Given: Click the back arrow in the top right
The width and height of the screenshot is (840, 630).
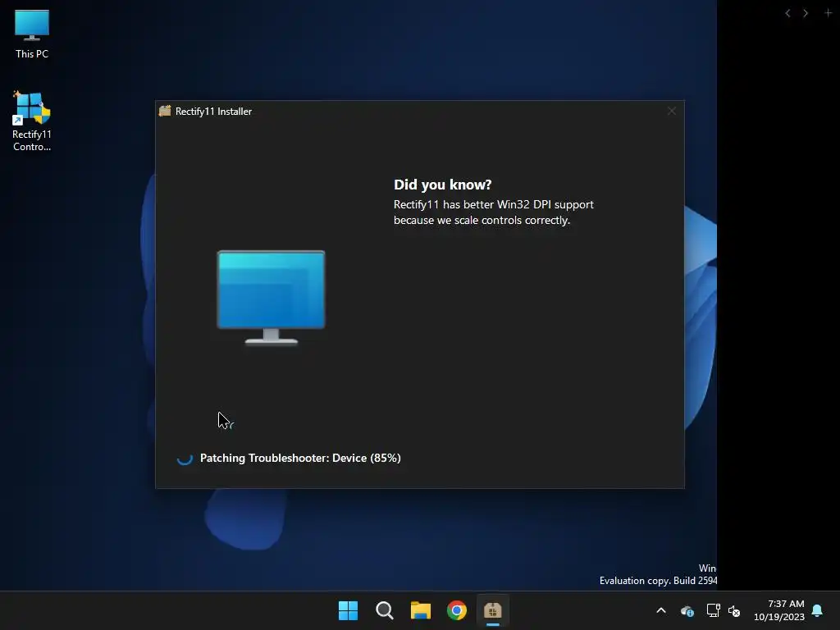Looking at the screenshot, I should (787, 13).
